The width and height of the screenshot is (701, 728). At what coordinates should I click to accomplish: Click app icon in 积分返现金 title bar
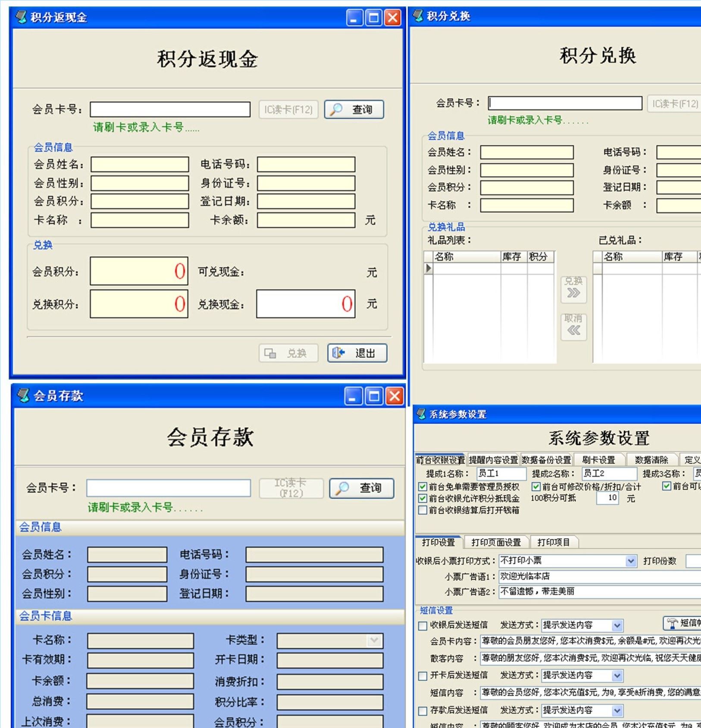[21, 17]
